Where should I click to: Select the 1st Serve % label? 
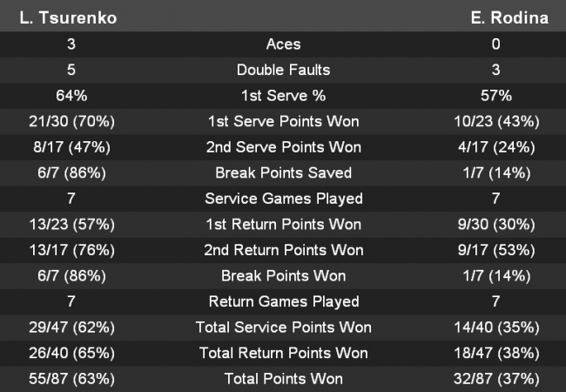coord(283,96)
